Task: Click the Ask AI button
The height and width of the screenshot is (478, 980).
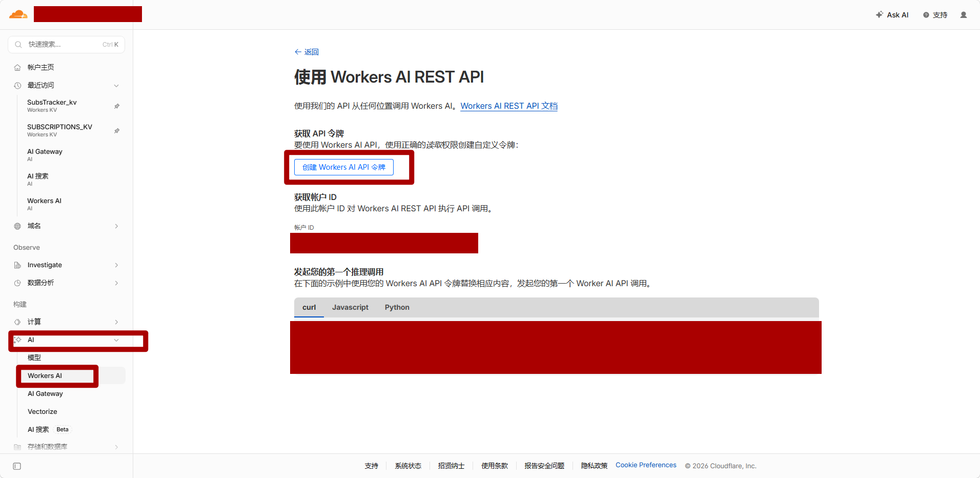Action: pos(892,15)
